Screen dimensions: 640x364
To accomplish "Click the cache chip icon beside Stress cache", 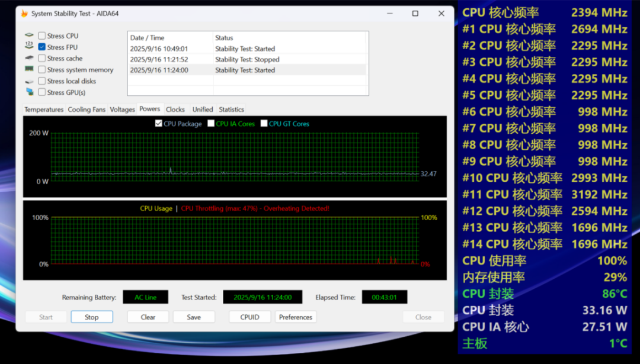I will [x=29, y=58].
